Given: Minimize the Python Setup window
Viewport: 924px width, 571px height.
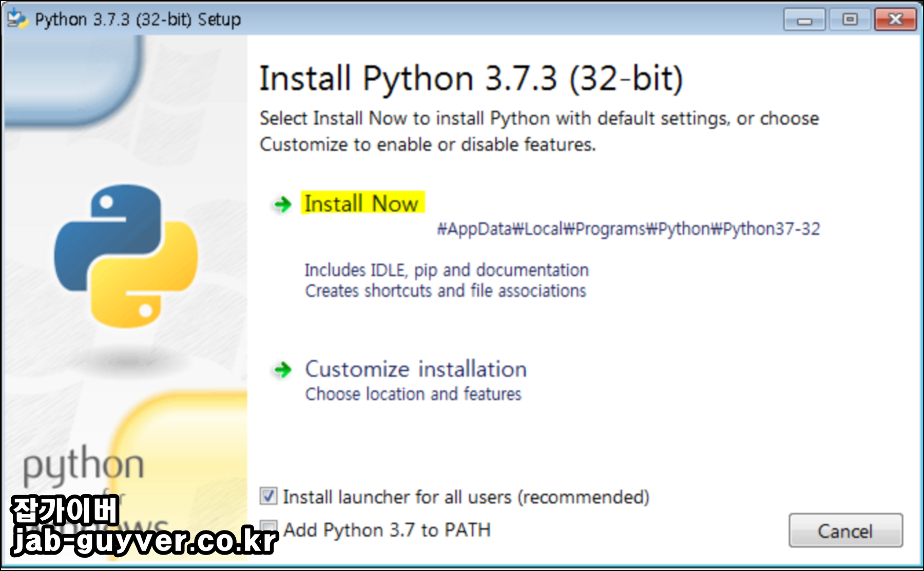Looking at the screenshot, I should pyautogui.click(x=804, y=20).
